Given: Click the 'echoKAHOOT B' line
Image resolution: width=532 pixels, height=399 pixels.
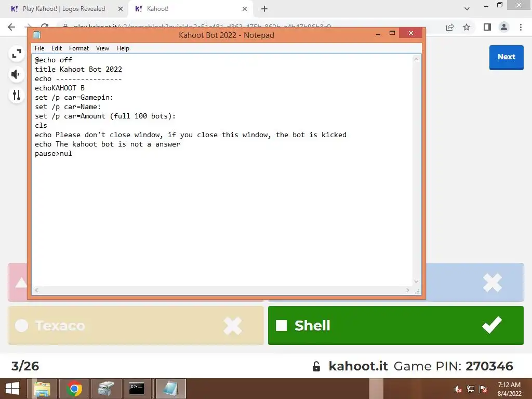Looking at the screenshot, I should 60,88.
